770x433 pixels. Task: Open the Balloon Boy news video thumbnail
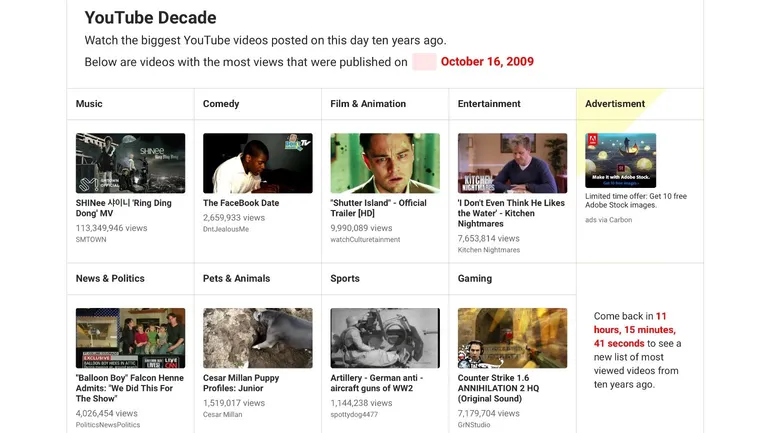click(130, 337)
